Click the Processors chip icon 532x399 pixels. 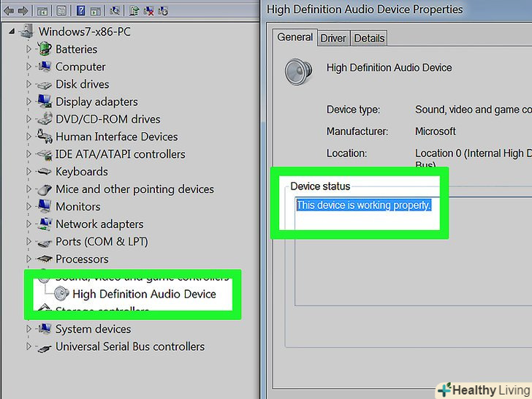[x=45, y=259]
